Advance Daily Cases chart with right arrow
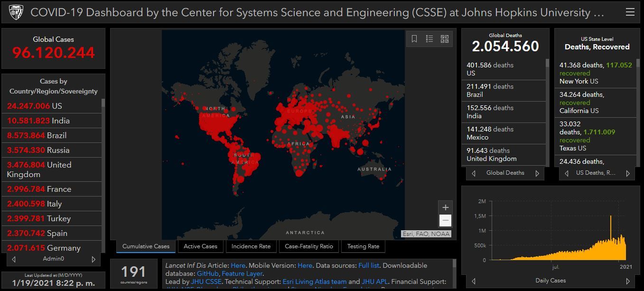The width and height of the screenshot is (644, 291). [627, 281]
